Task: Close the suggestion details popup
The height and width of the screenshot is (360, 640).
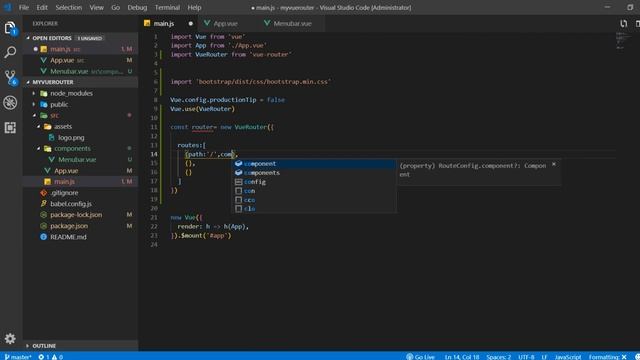Action: pyautogui.click(x=553, y=164)
